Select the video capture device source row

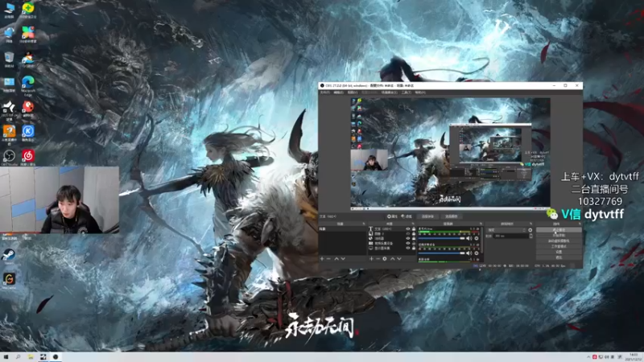click(x=391, y=244)
